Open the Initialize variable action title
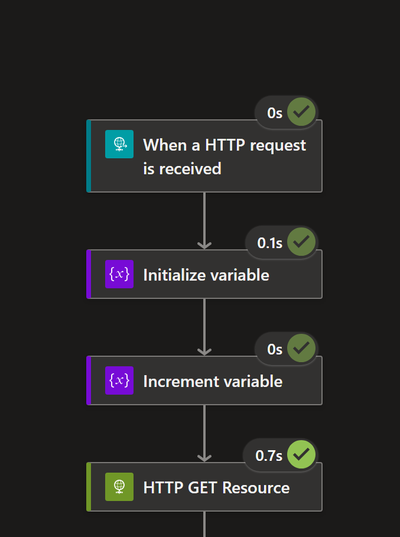The image size is (400, 537). [x=206, y=275]
